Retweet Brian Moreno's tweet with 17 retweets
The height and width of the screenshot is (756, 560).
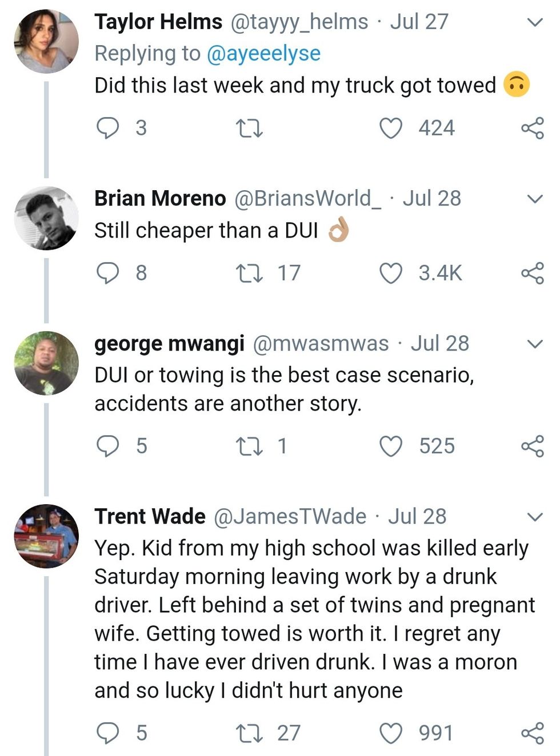pyautogui.click(x=250, y=273)
